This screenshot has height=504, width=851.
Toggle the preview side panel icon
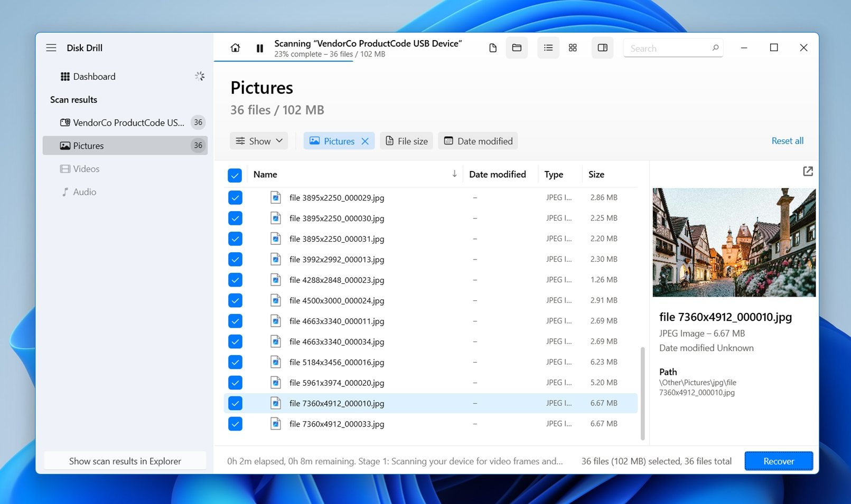coord(602,48)
